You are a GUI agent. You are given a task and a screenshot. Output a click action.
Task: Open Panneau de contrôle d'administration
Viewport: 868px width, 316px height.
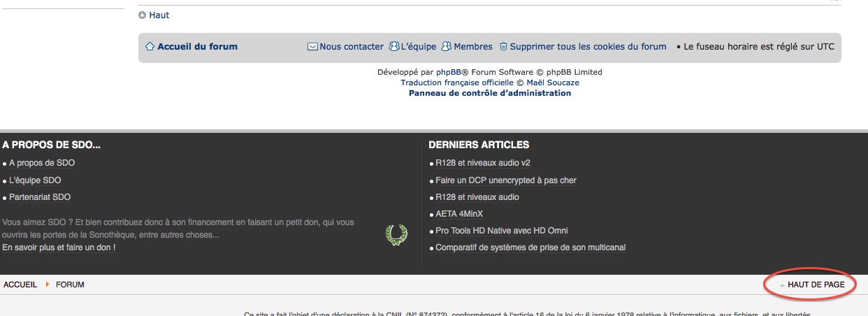click(489, 93)
